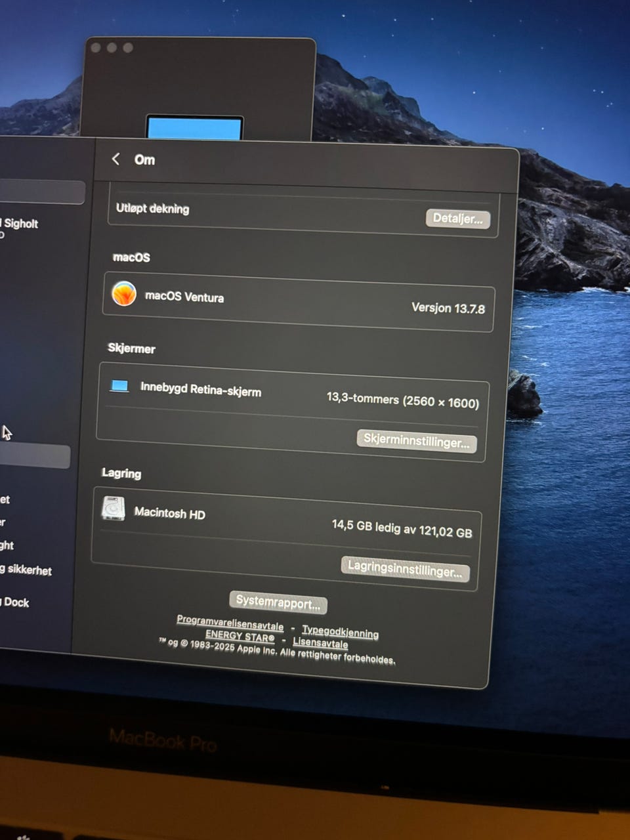Click 13,3-tommers (2560 × 1600) text

[403, 400]
